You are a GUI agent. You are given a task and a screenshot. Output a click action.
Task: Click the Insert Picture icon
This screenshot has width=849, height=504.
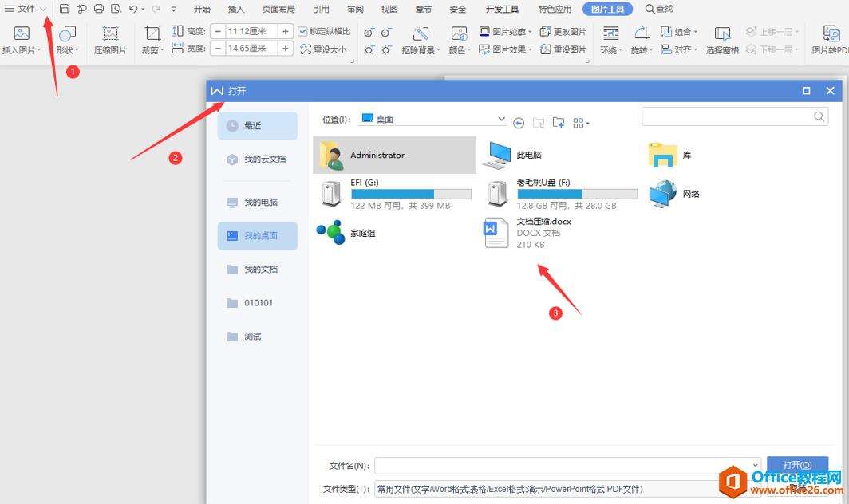click(x=21, y=34)
